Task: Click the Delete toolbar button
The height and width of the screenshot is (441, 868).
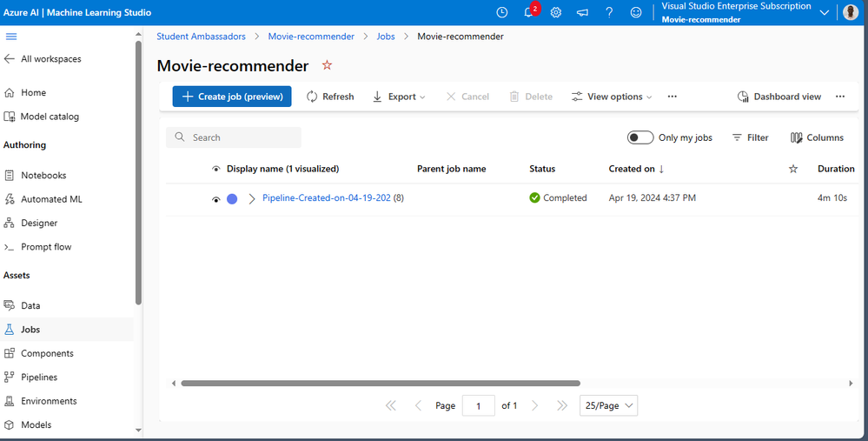Action: coord(531,97)
